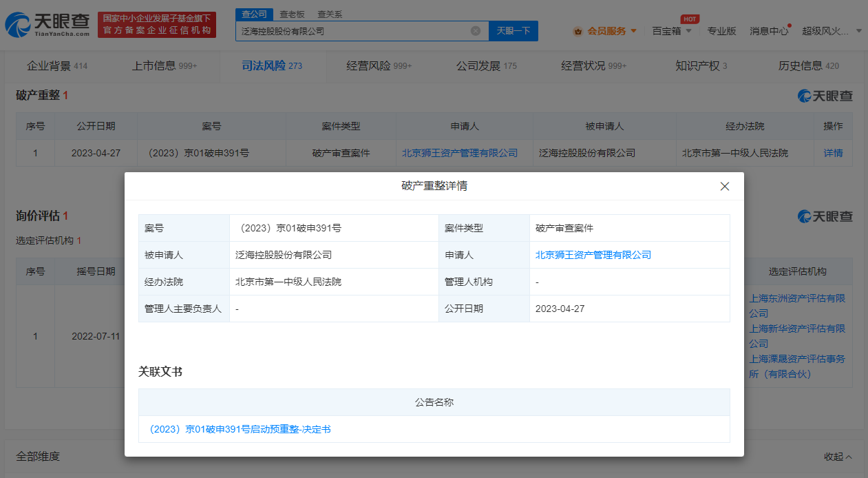Open the 启动预重整-决定书 document link
The width and height of the screenshot is (868, 478).
(240, 429)
